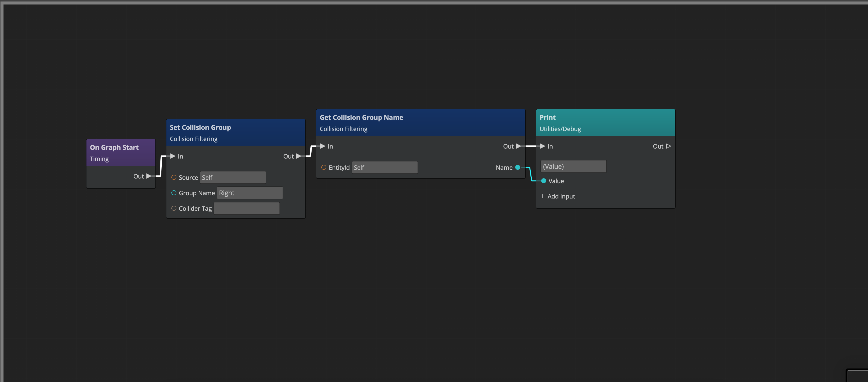868x382 pixels.
Task: Click the Out execution pin on Get Collision Group Name
Action: [518, 146]
